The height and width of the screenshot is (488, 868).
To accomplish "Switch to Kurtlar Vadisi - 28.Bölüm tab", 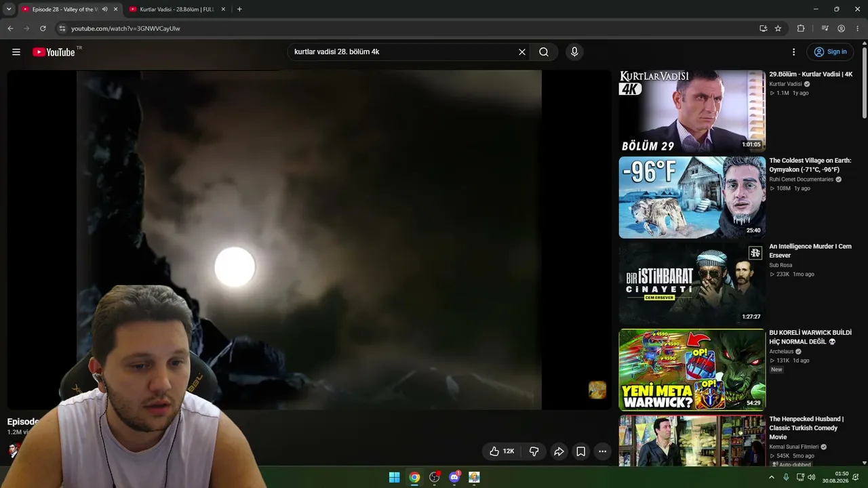I will pyautogui.click(x=177, y=9).
